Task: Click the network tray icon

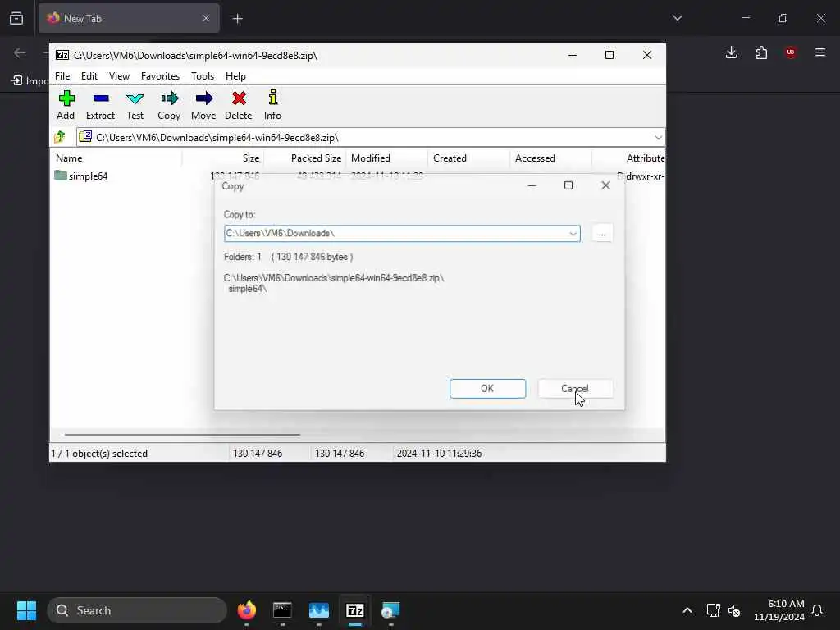Action: (x=713, y=610)
